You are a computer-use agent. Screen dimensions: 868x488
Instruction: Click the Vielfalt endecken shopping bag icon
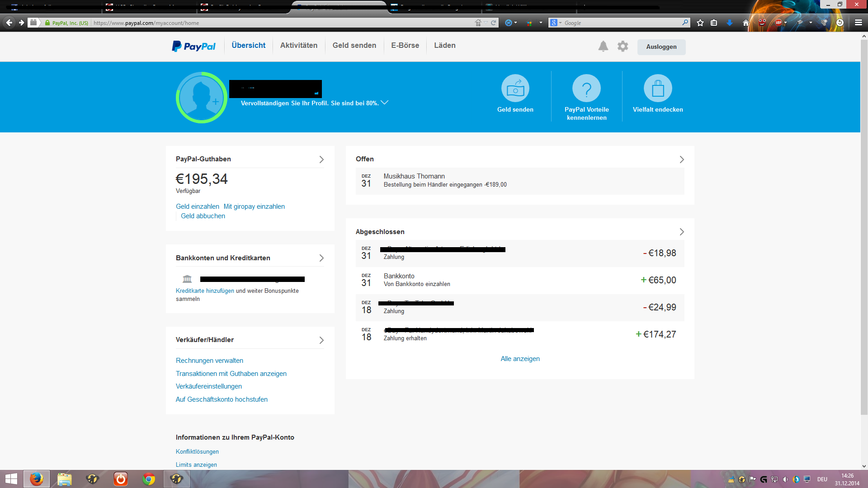658,88
